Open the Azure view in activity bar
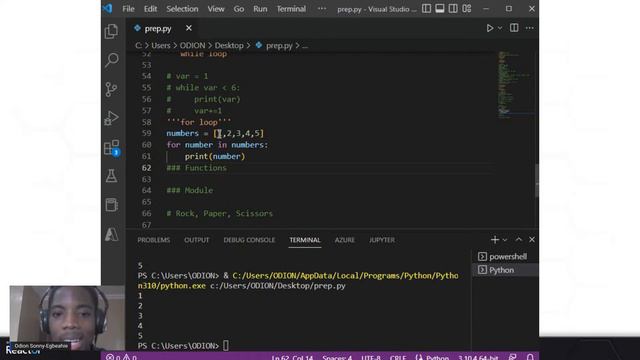The height and width of the screenshot is (360, 640). click(111, 234)
